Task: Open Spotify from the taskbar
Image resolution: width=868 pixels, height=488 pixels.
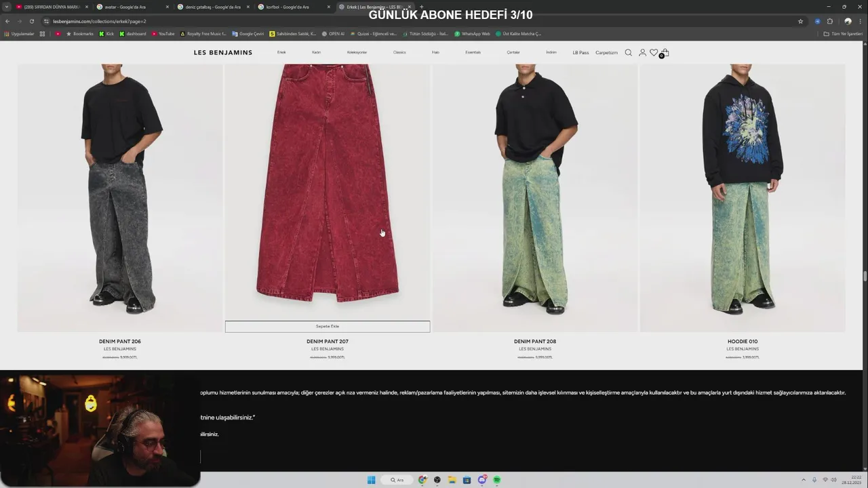Action: (x=496, y=480)
